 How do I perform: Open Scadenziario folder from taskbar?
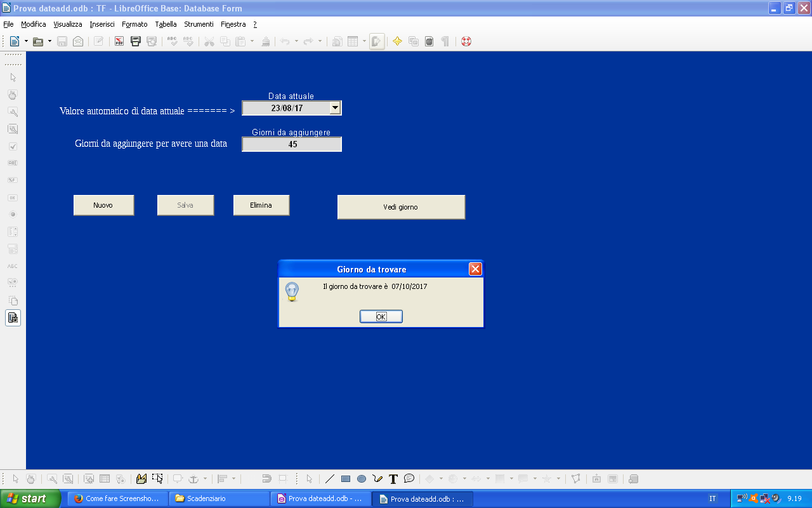click(219, 498)
